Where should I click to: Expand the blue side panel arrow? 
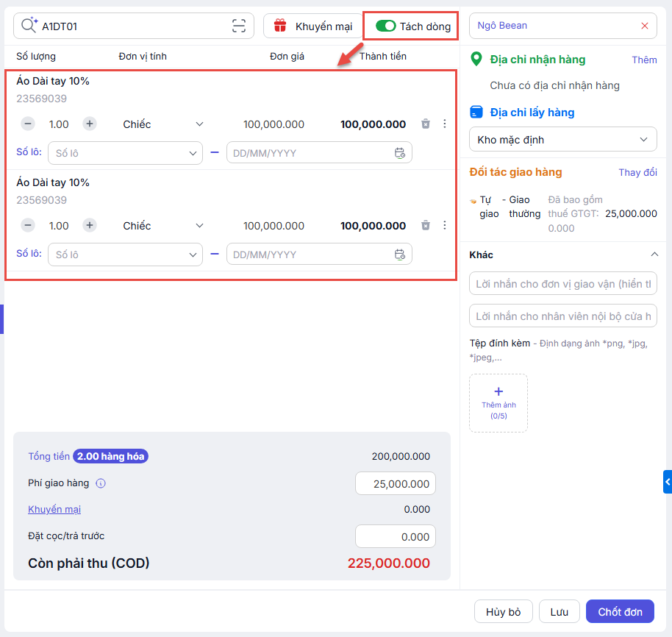(667, 482)
